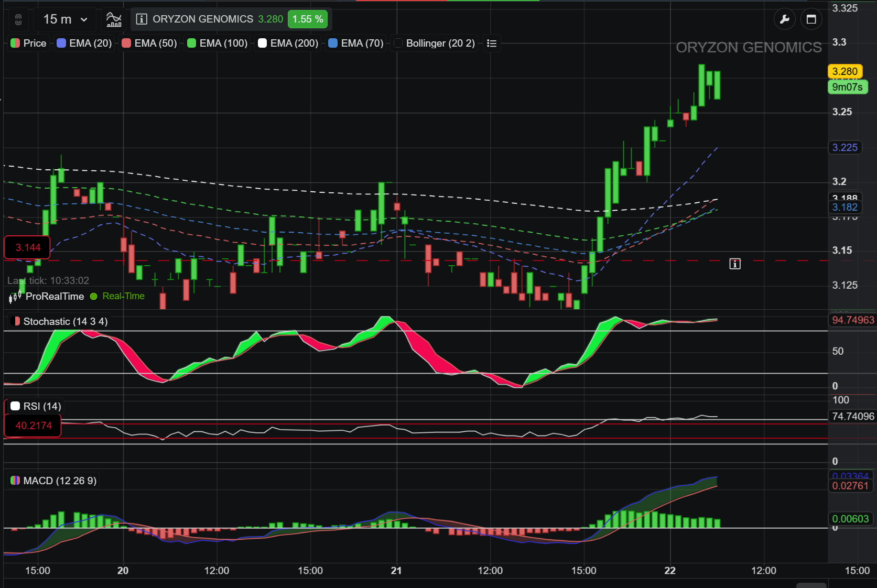Select the RSI (14) panel label
877x588 pixels.
[x=36, y=406]
